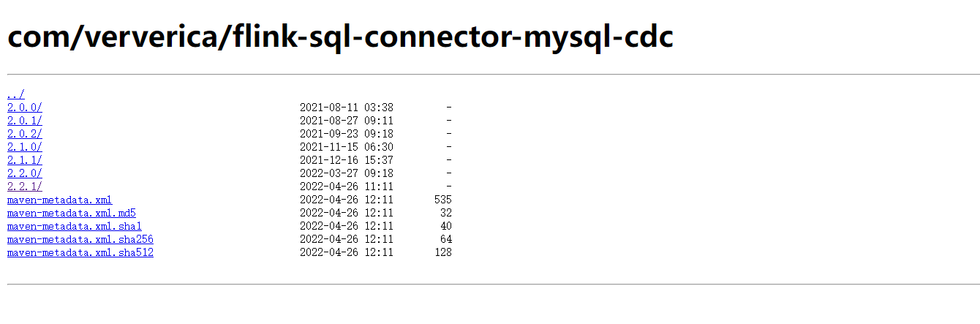
Task: Download the maven-metadata.xml.md5 file
Action: (x=72, y=212)
